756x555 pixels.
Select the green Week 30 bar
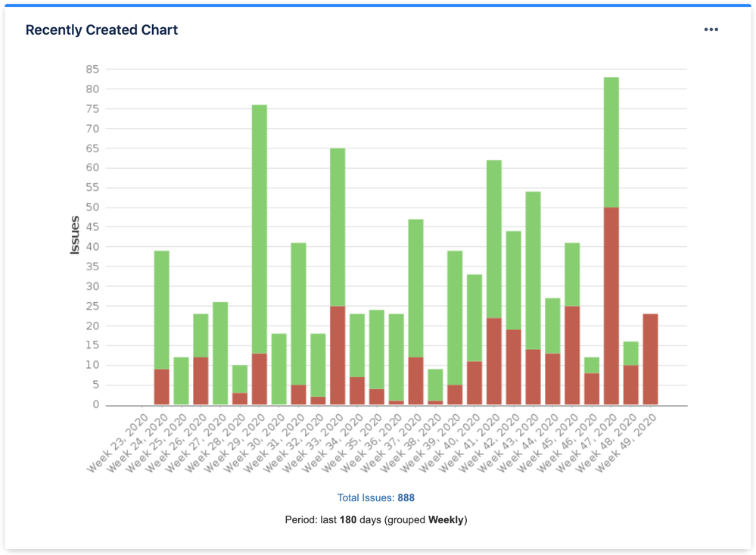tap(278, 369)
